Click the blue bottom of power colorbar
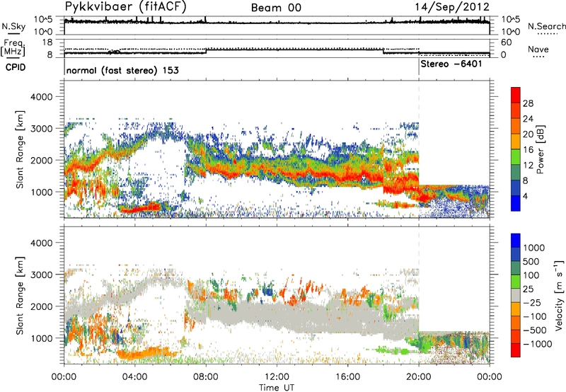 coord(516,204)
